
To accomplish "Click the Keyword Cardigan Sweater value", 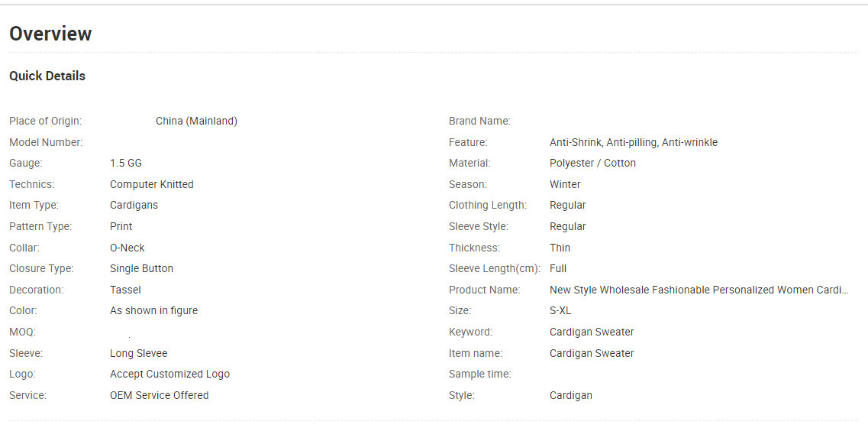I will point(592,332).
